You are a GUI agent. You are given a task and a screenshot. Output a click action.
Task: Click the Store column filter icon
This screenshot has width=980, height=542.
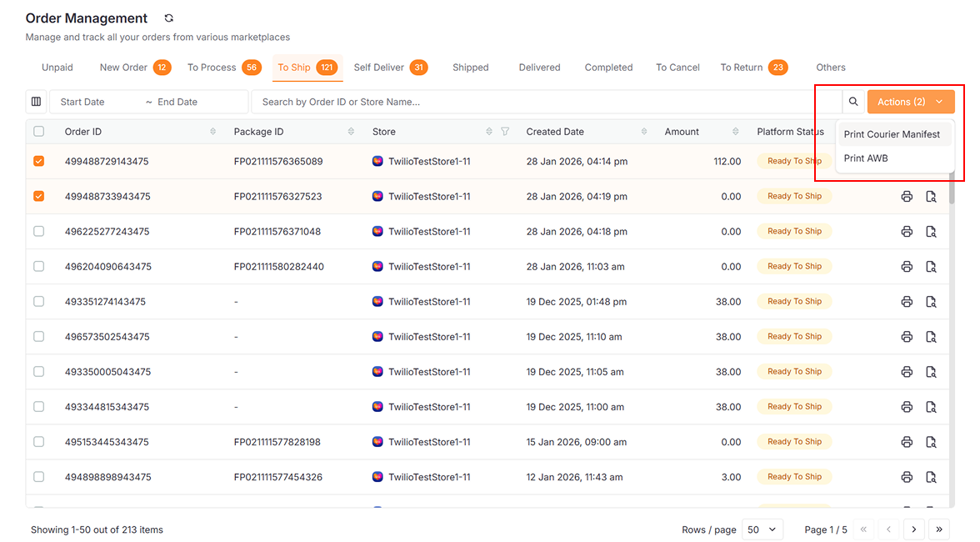point(505,132)
